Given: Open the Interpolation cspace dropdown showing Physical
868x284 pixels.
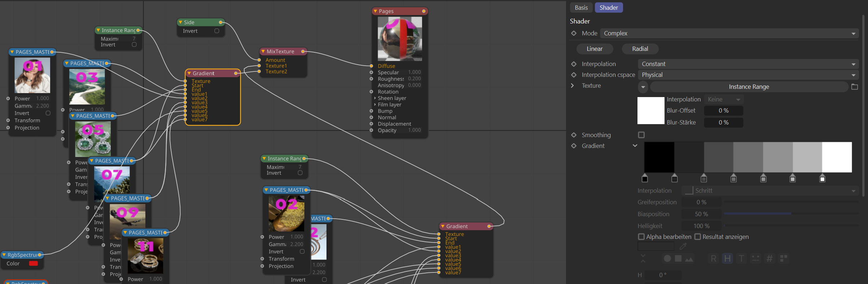Looking at the screenshot, I should click(748, 75).
